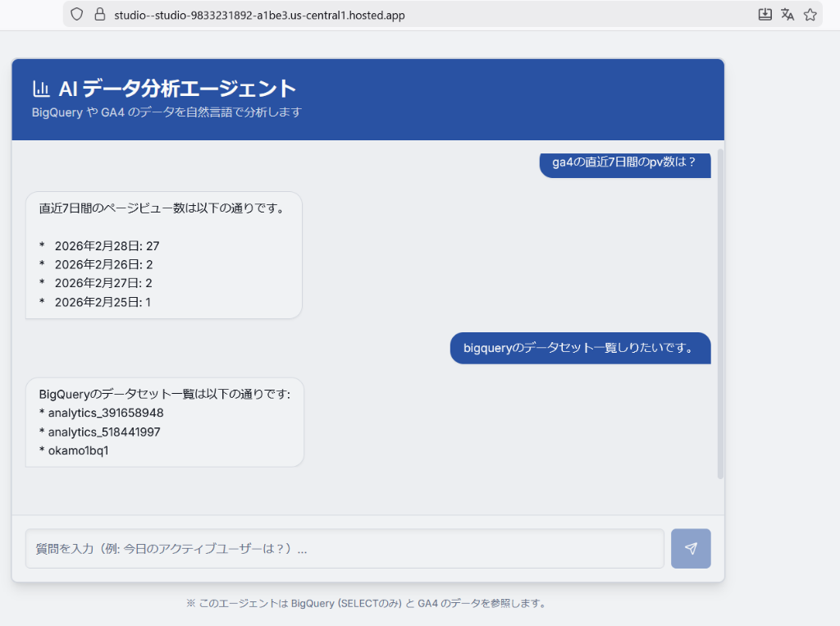
Task: Click the shield tracking protection icon
Action: (x=77, y=15)
